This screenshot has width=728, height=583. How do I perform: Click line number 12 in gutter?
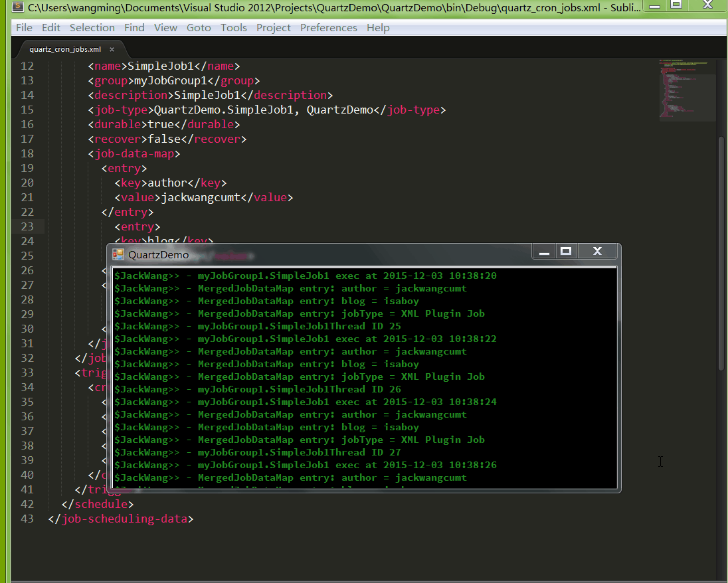pos(27,66)
